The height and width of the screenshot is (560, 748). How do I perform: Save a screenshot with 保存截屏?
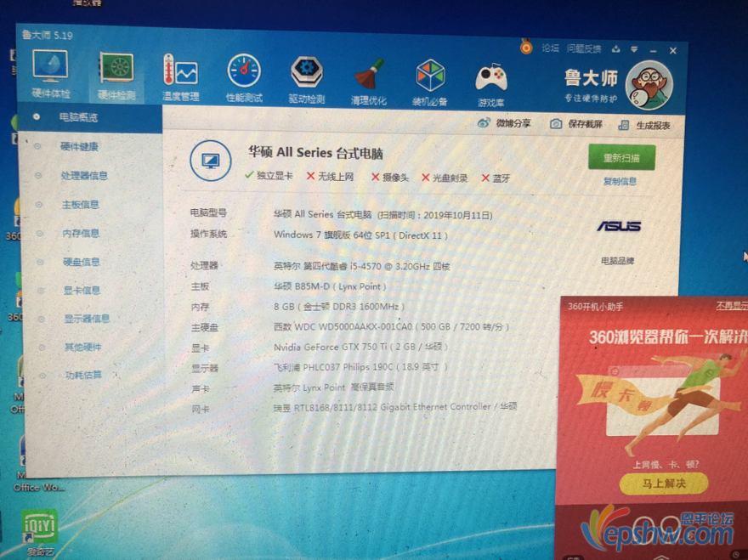coord(576,124)
